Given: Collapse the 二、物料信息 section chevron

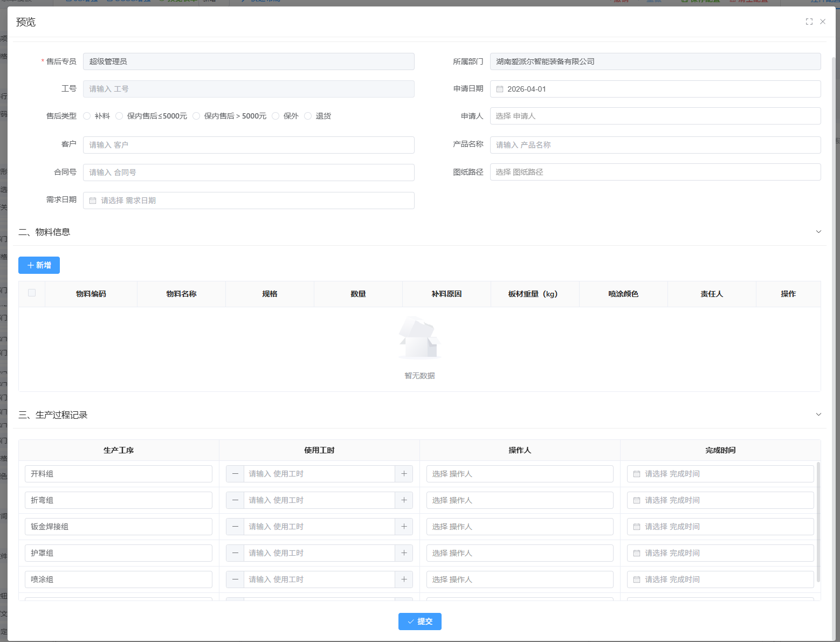Looking at the screenshot, I should [x=818, y=232].
